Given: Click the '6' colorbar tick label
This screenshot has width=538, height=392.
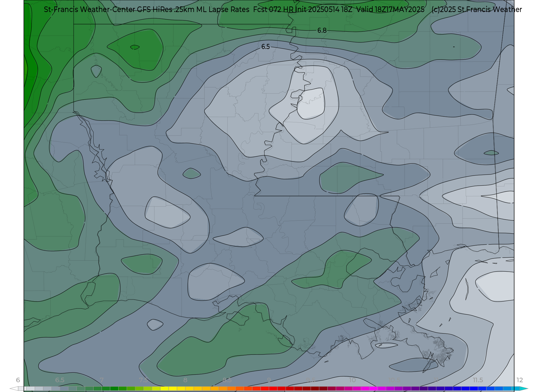Looking at the screenshot, I should coord(18,380).
